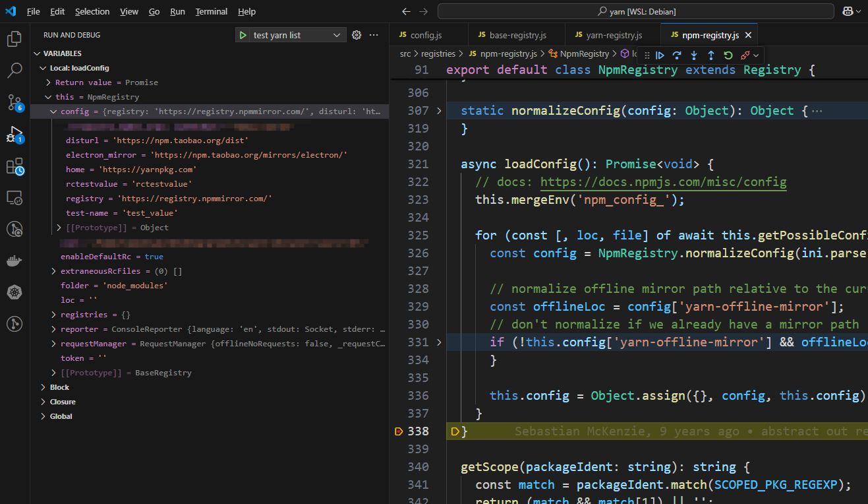The width and height of the screenshot is (868, 504).
Task: Collapse the config variable row
Action: tap(211, 111)
